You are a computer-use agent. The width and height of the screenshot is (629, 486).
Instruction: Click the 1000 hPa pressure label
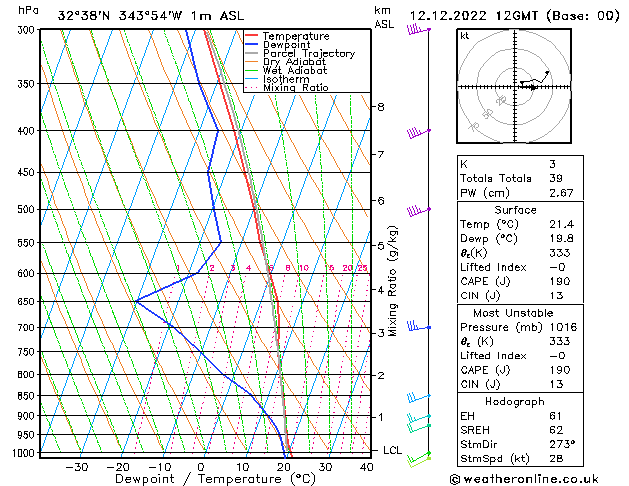coord(26,453)
